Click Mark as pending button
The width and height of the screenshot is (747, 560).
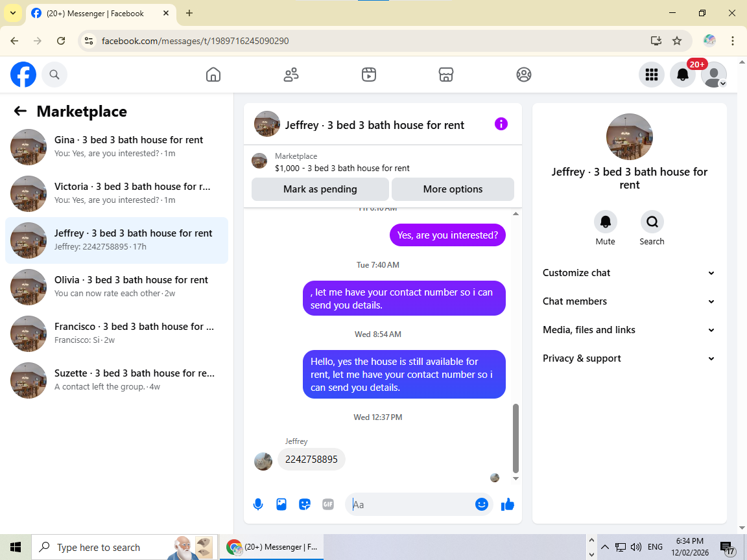point(320,189)
